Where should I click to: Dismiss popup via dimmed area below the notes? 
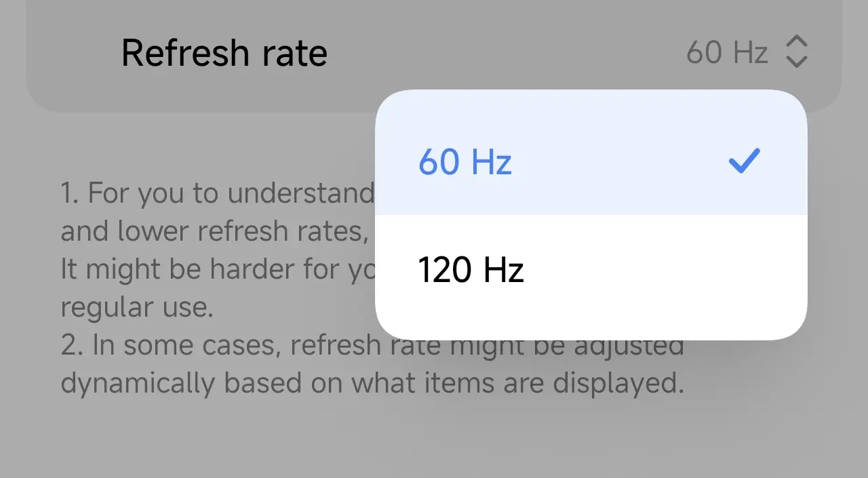(x=434, y=441)
